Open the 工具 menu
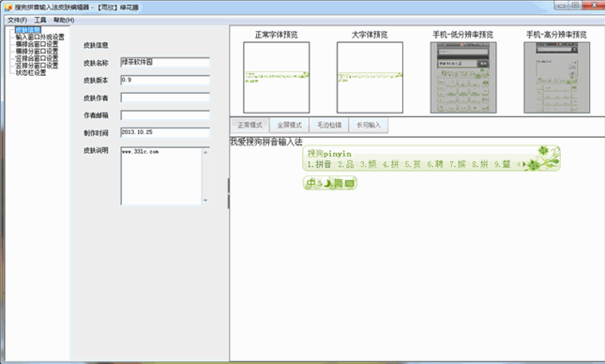605x364 pixels. (x=40, y=20)
